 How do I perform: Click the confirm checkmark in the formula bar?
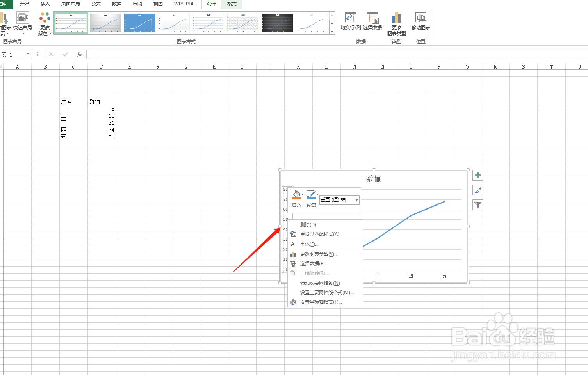pos(65,54)
